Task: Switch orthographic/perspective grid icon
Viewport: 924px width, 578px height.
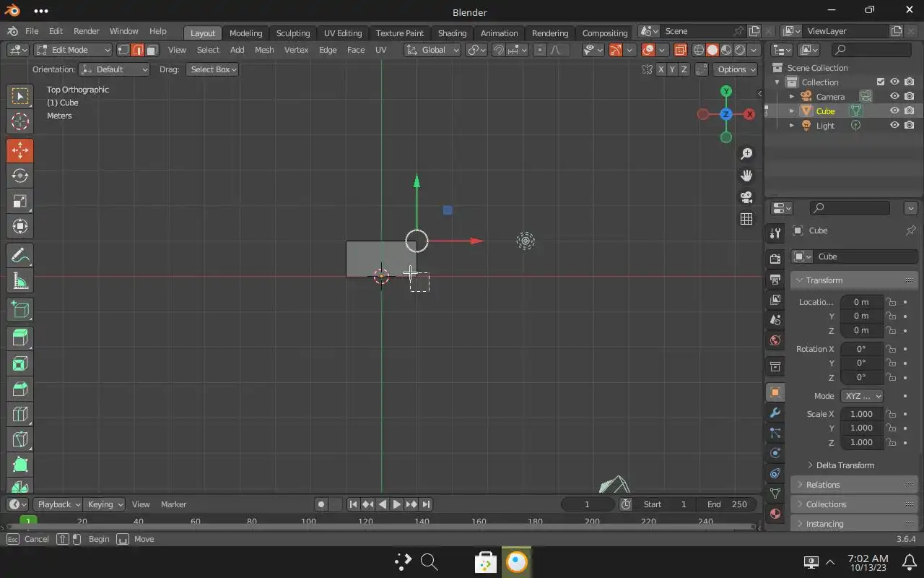Action: pos(746,219)
